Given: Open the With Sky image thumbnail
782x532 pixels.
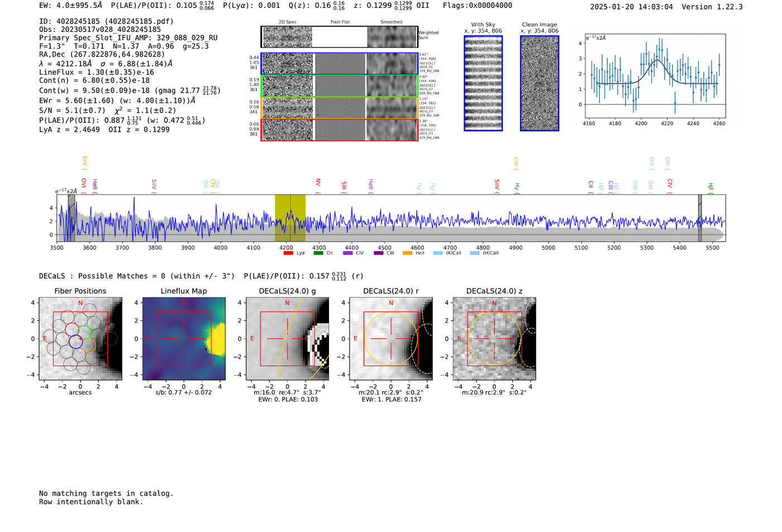Looking at the screenshot, I should click(483, 83).
